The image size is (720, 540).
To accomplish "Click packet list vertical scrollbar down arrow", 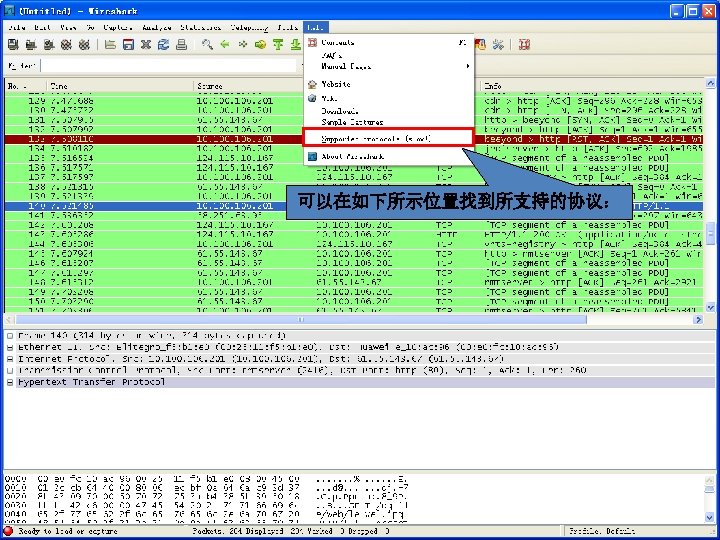I will (x=710, y=307).
